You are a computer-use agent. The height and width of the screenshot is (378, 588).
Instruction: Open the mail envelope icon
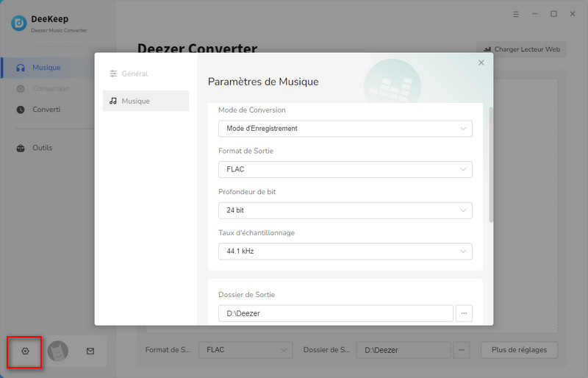point(90,351)
